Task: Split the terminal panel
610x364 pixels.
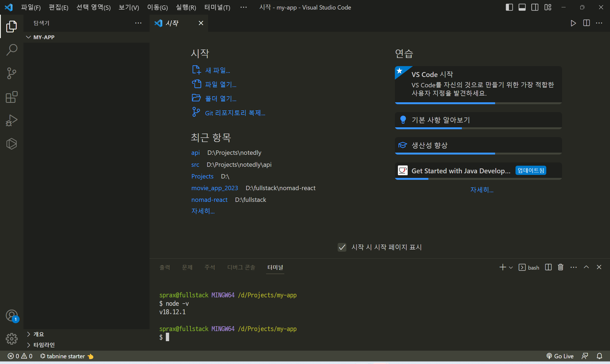Action: point(548,267)
